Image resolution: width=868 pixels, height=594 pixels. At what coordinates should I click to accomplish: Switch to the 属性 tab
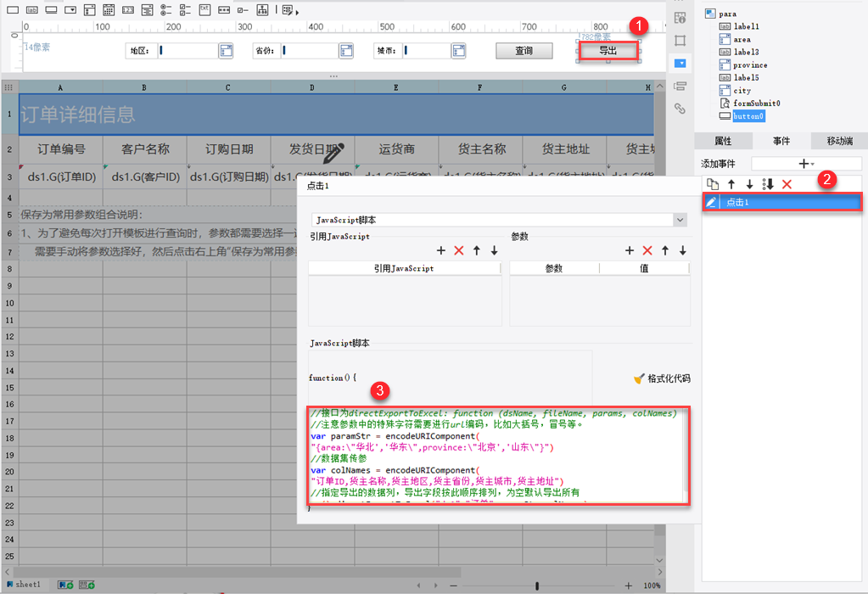(723, 141)
